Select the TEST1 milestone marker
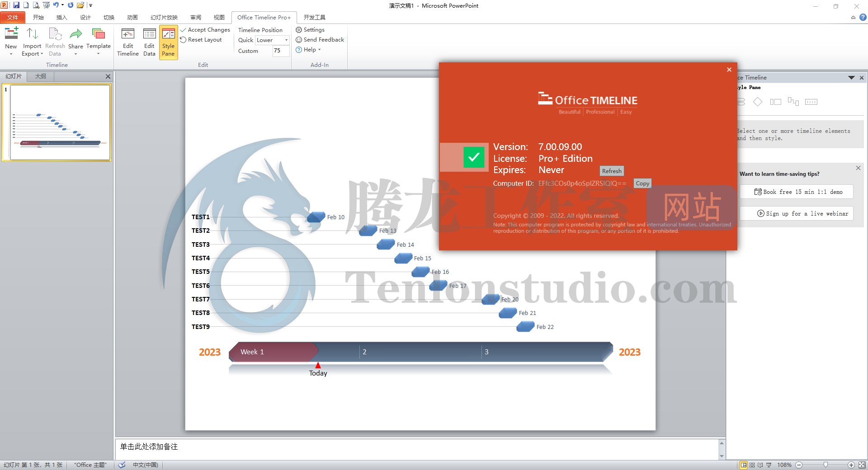Viewport: 868px width, 470px height. point(316,217)
